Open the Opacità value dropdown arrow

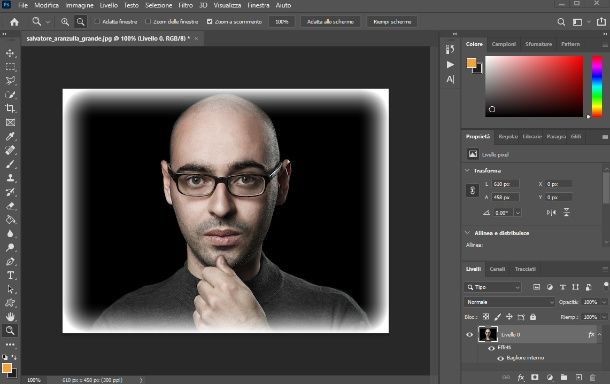[x=604, y=302]
